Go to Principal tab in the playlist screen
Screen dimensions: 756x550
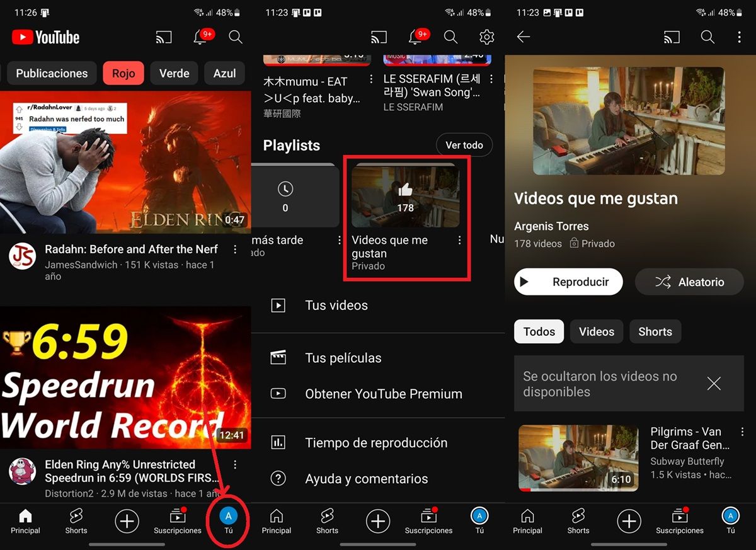528,522
